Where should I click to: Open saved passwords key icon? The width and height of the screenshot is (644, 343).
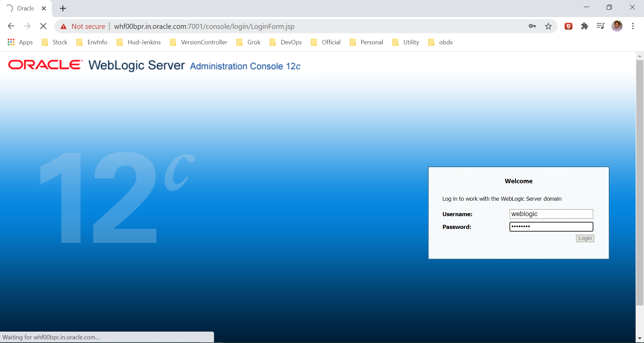[532, 26]
